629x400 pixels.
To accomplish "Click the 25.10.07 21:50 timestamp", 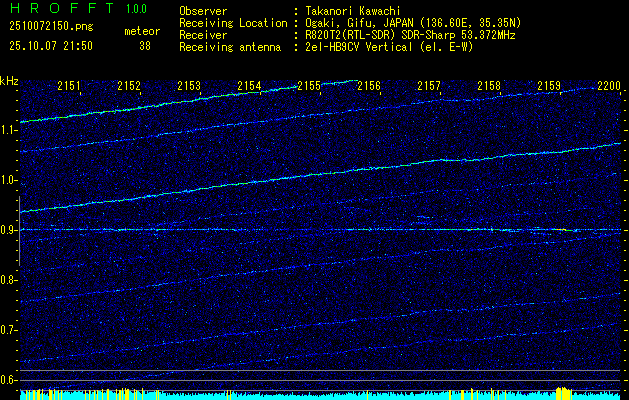I will coord(50,46).
